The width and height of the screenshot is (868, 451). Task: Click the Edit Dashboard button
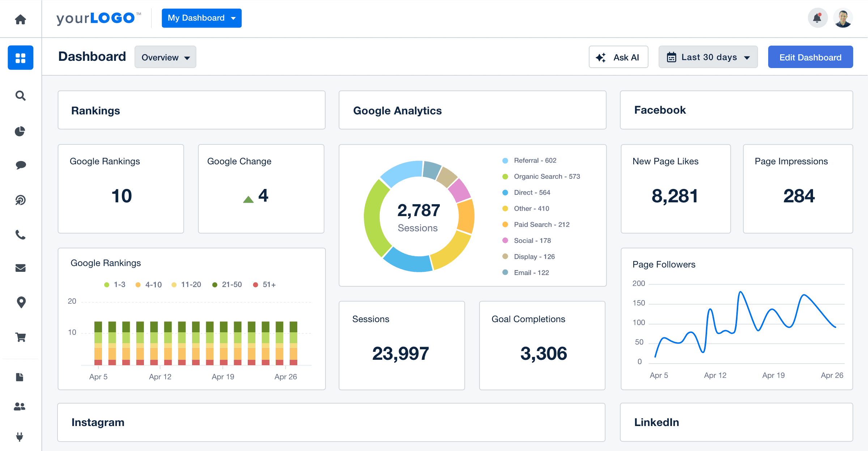pyautogui.click(x=810, y=57)
